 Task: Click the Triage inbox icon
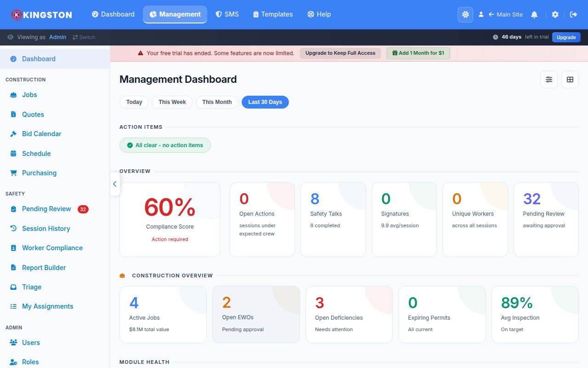(x=13, y=287)
